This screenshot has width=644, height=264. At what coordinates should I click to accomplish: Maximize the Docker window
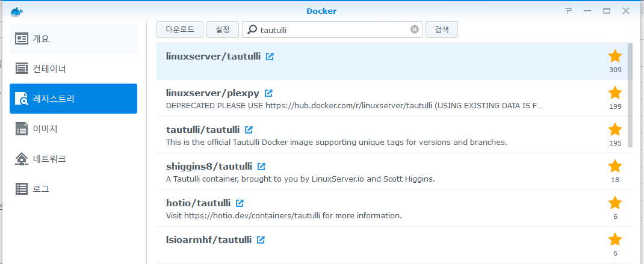point(607,11)
